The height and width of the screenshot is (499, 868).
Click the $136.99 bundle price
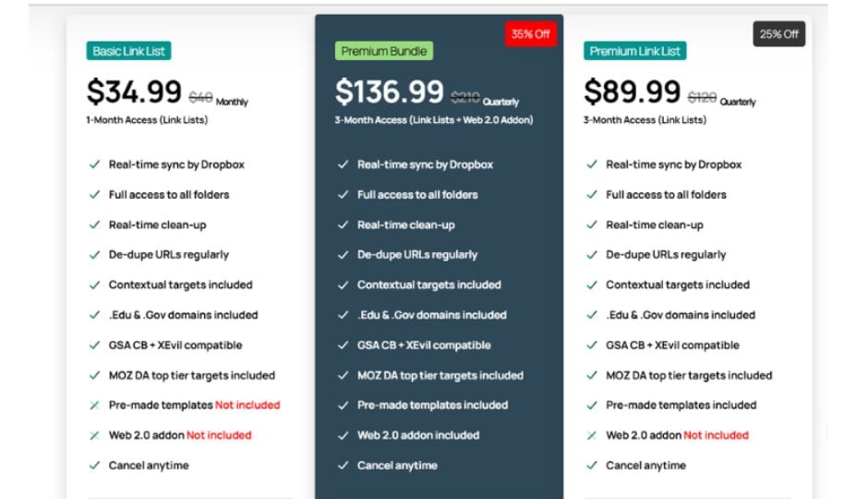click(389, 91)
